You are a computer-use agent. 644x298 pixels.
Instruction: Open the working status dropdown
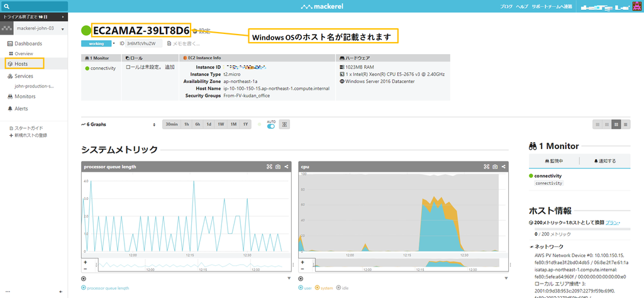coord(97,43)
